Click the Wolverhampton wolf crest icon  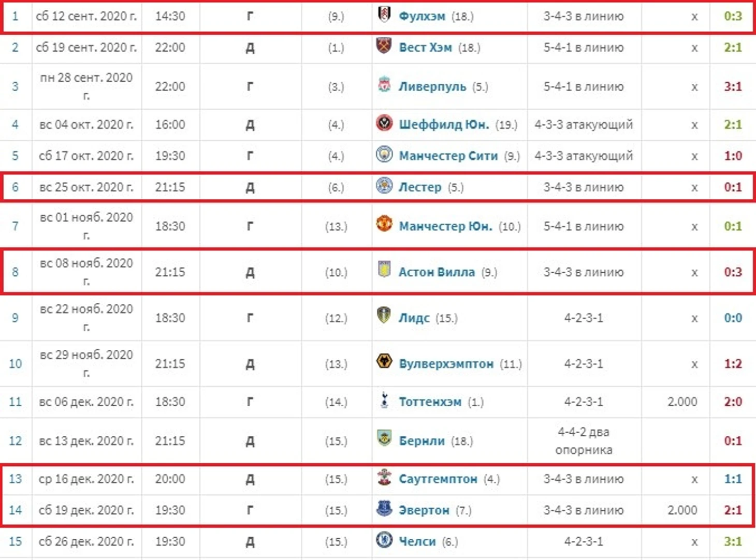[x=384, y=362]
